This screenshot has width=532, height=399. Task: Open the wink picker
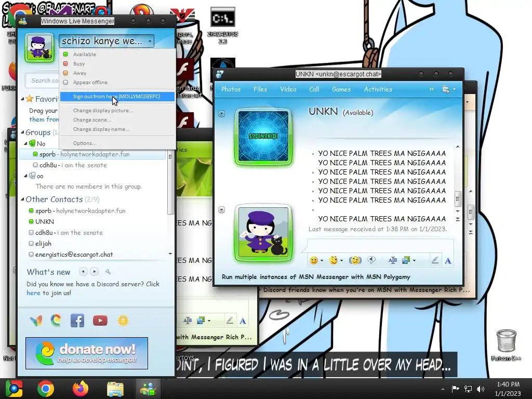336,260
